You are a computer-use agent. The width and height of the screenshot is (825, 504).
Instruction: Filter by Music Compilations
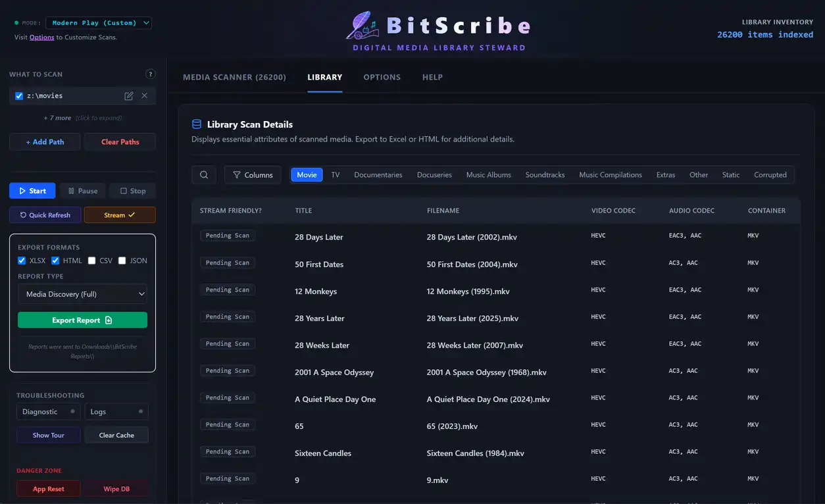coord(611,175)
